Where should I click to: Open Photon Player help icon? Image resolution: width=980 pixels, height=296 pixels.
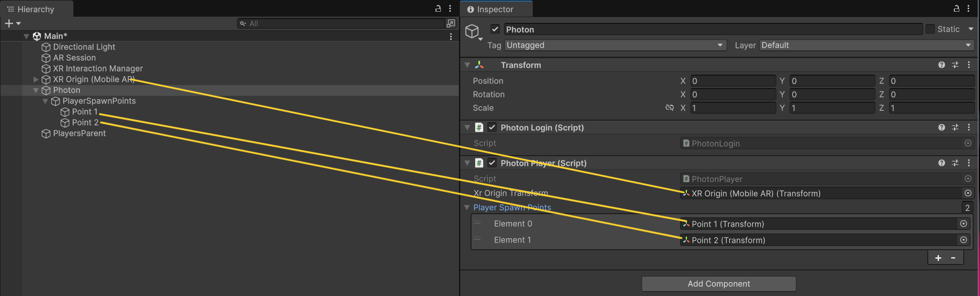[941, 163]
